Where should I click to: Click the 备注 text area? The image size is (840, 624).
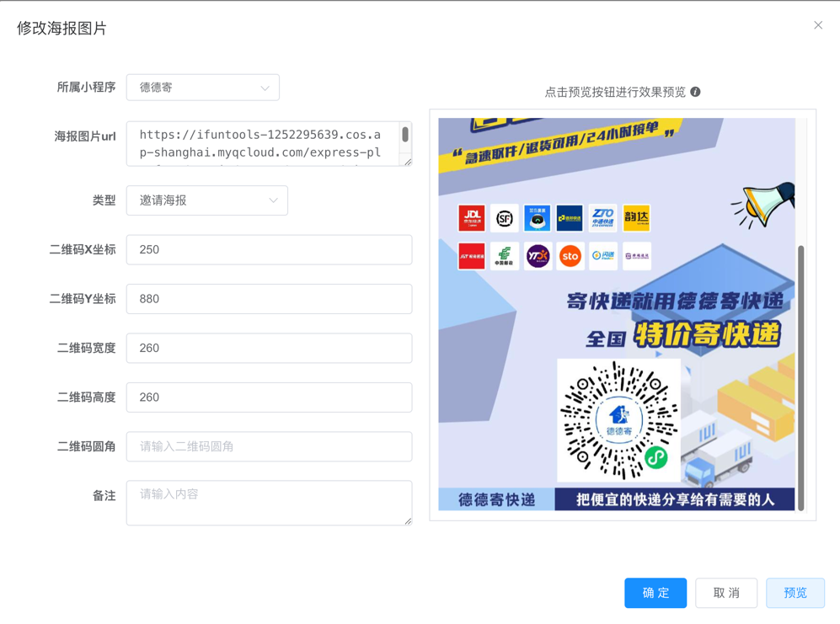[269, 503]
